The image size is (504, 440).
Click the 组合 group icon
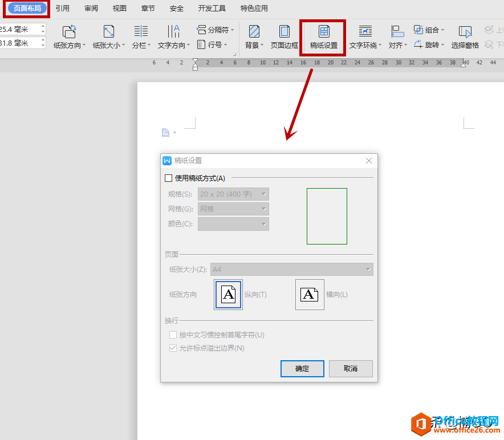(418, 30)
